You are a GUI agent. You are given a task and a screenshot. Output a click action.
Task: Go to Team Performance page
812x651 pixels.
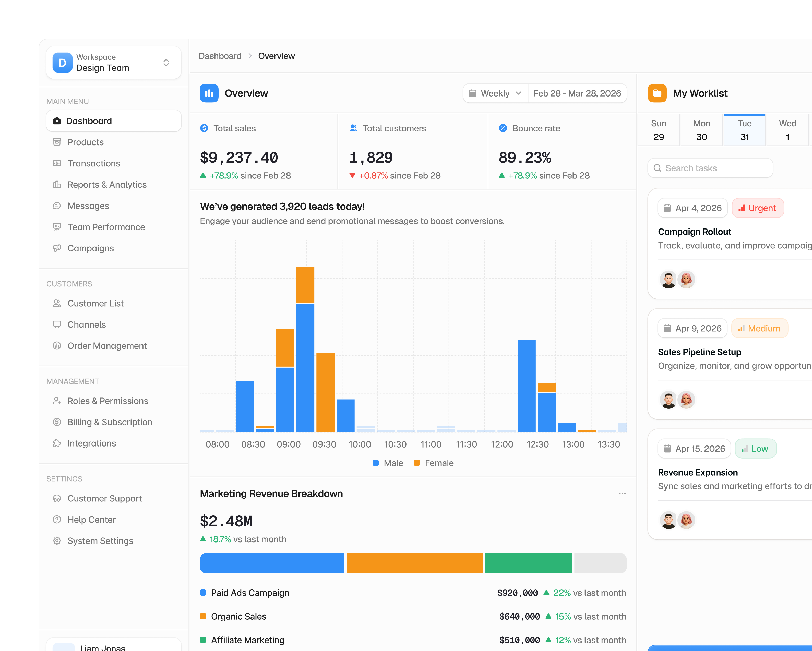tap(114, 227)
